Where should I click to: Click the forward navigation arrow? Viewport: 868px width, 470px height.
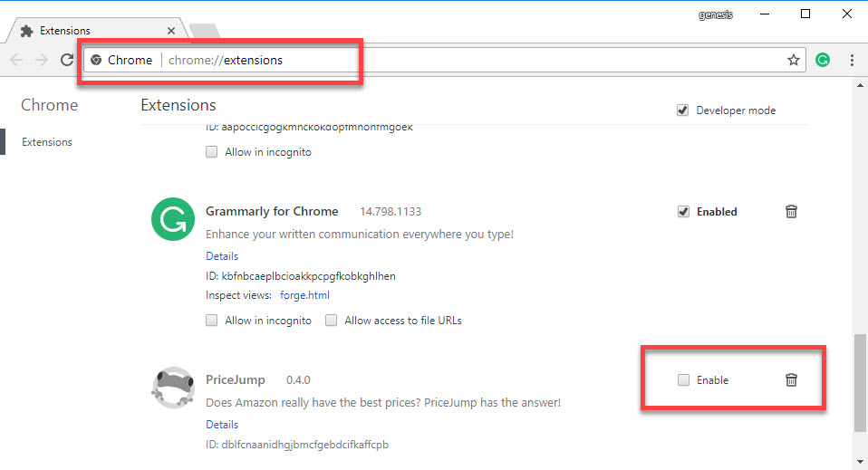tap(42, 60)
